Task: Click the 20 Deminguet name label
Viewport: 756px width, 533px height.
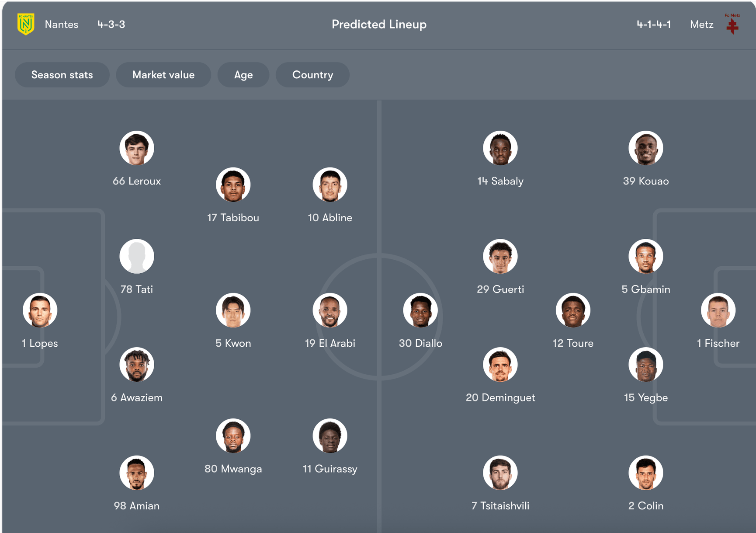Action: (500, 397)
